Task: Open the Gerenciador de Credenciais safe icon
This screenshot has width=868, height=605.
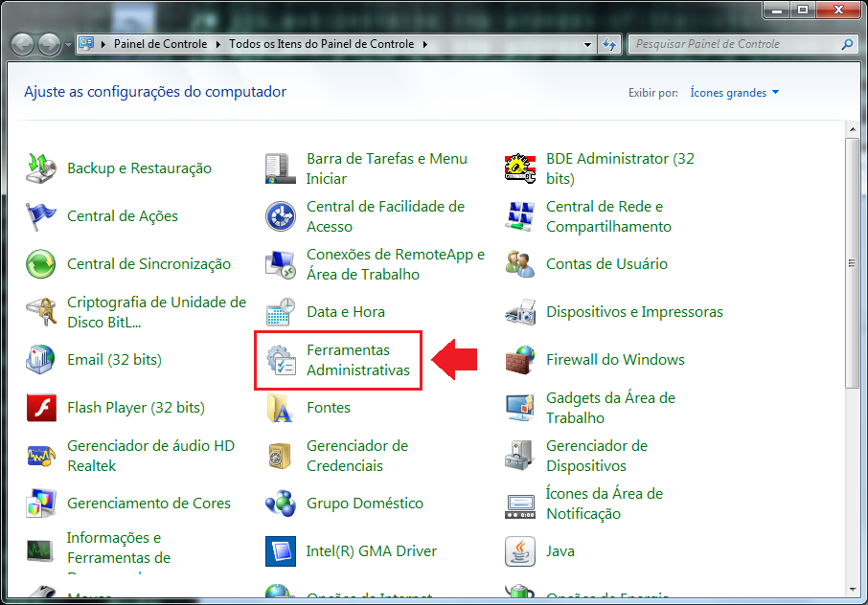Action: click(x=281, y=456)
